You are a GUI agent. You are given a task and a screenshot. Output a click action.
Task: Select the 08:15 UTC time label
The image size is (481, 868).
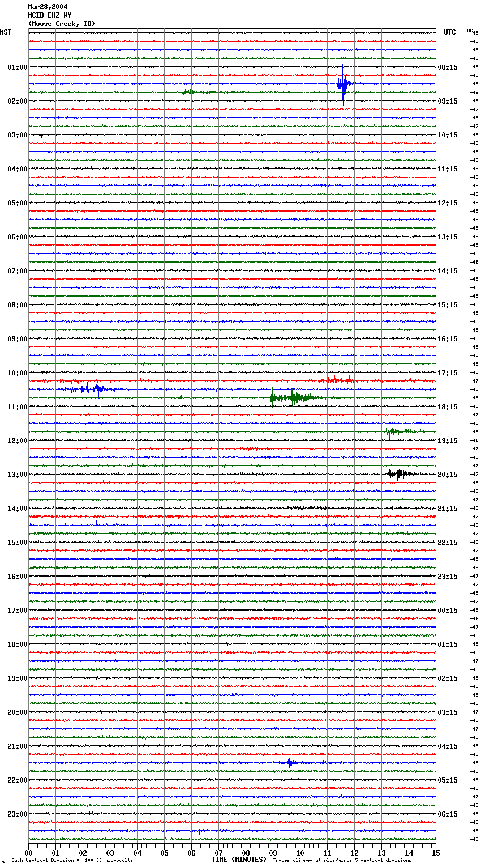(448, 67)
